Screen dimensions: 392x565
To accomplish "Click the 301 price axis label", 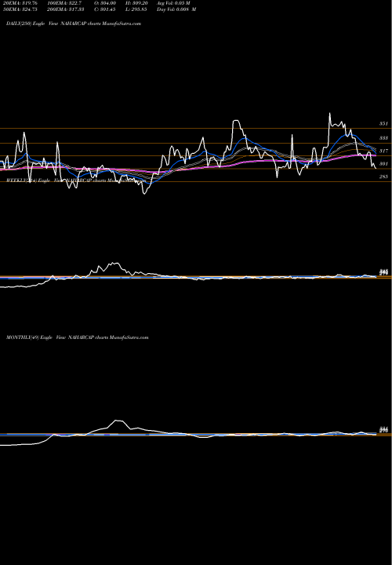I will click(383, 164).
